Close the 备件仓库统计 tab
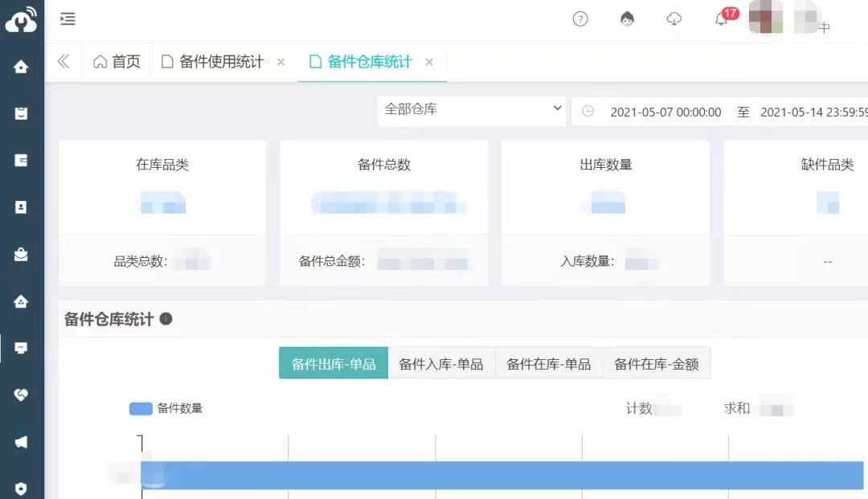Image resolution: width=868 pixels, height=499 pixels. click(x=429, y=63)
